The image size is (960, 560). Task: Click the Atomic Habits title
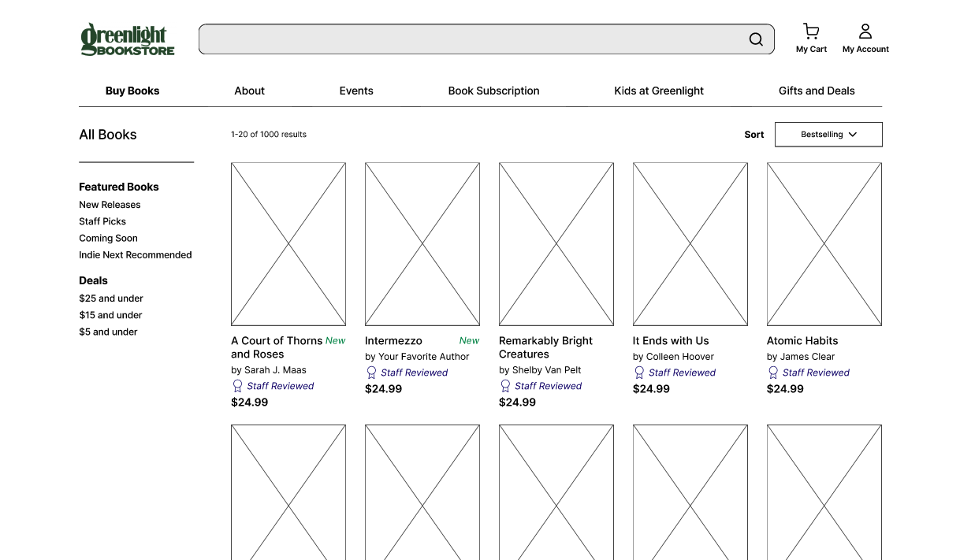point(802,341)
